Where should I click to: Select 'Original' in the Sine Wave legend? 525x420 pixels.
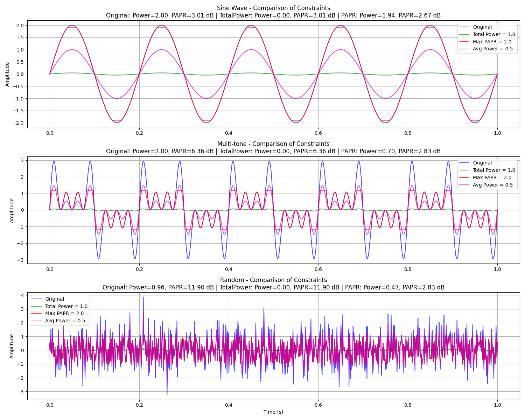482,27
